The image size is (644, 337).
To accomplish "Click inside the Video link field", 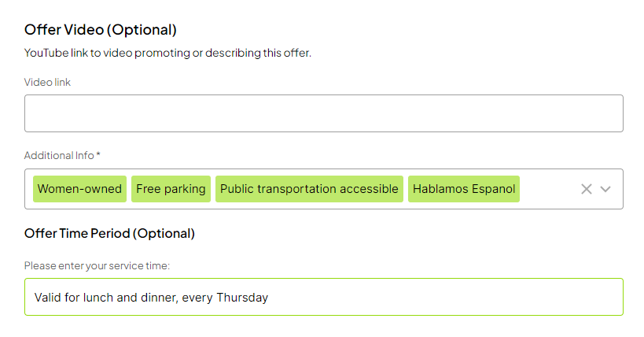I will (x=323, y=113).
